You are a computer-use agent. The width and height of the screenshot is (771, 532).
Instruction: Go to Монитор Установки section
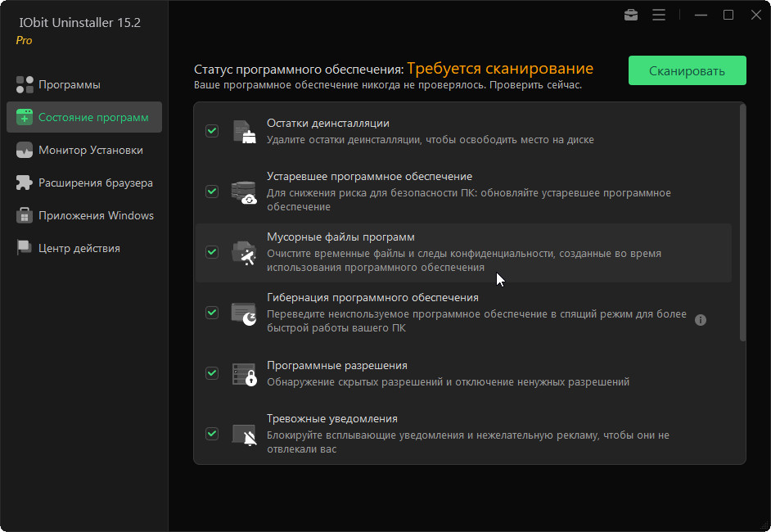click(90, 150)
